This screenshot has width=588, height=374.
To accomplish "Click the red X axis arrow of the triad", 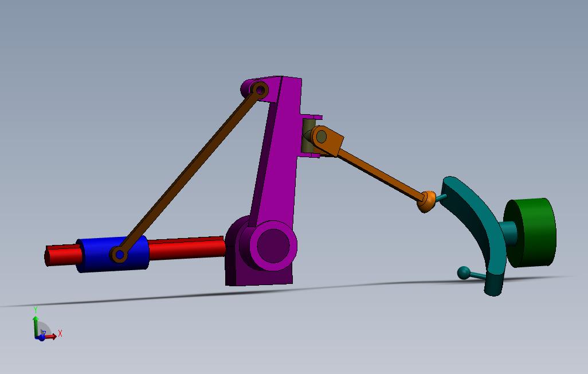I will [x=50, y=336].
